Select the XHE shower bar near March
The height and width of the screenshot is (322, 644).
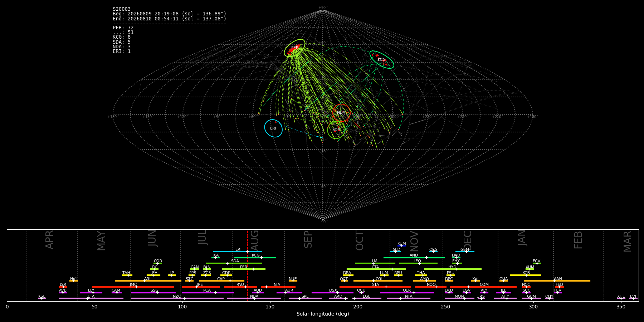(x=621, y=298)
